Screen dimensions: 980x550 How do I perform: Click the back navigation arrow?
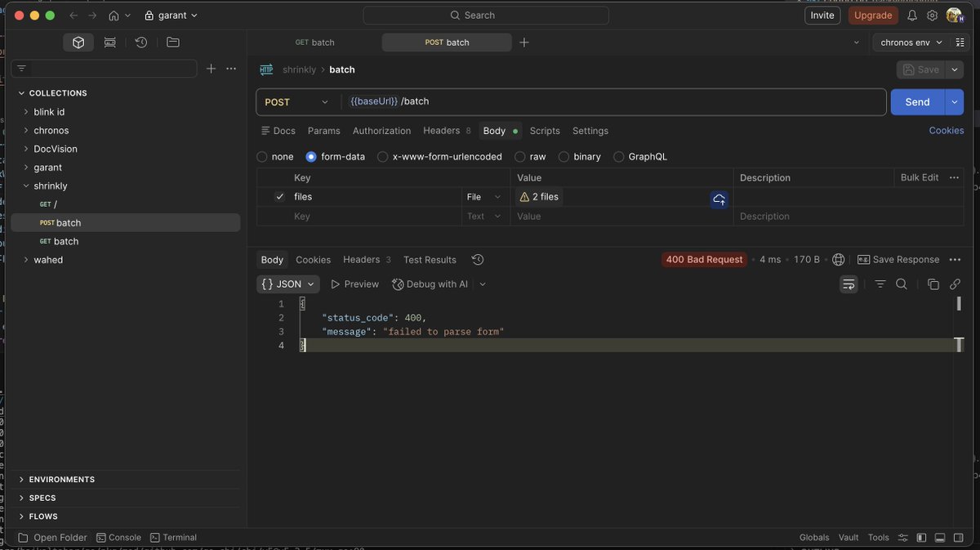(73, 16)
